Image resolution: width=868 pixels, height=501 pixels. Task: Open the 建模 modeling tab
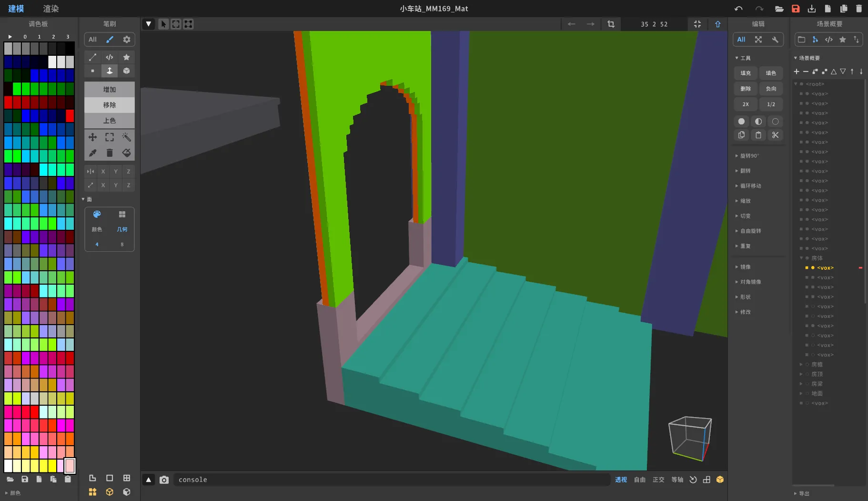[x=16, y=9]
